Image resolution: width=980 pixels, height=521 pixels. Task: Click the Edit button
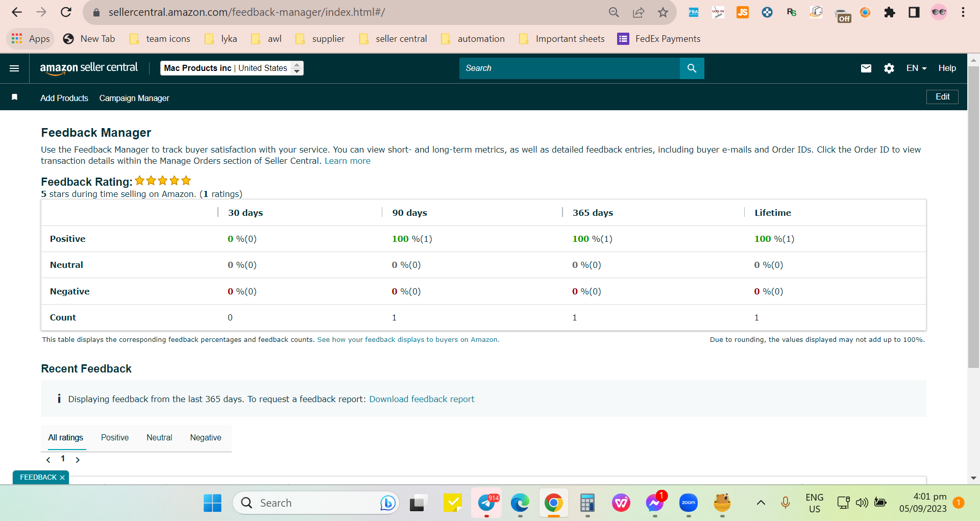[942, 97]
